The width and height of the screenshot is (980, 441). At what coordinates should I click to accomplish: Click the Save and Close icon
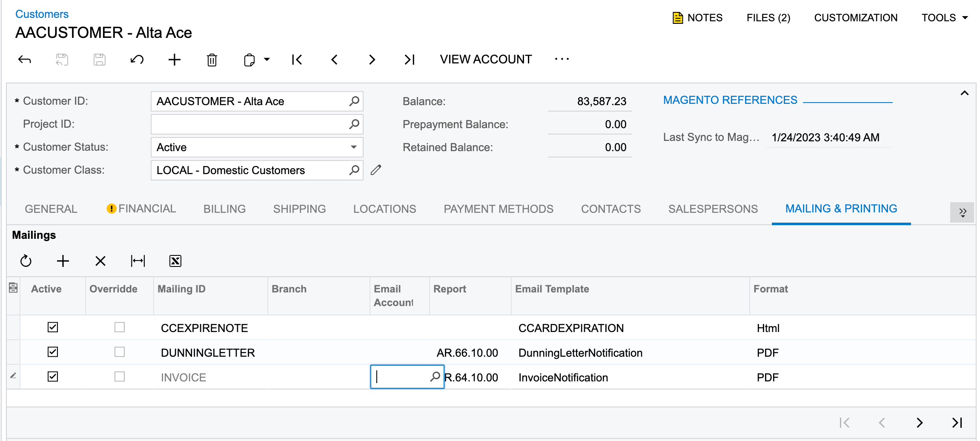(62, 60)
